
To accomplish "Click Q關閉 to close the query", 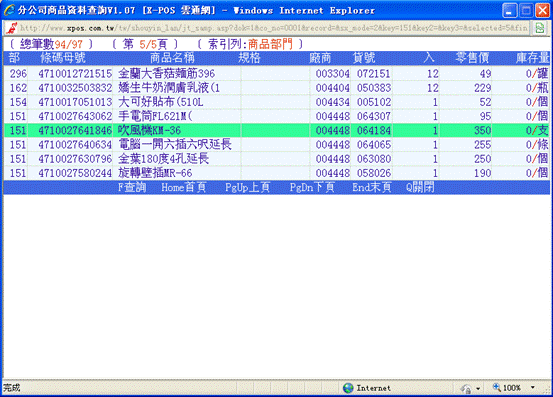I will pyautogui.click(x=420, y=187).
